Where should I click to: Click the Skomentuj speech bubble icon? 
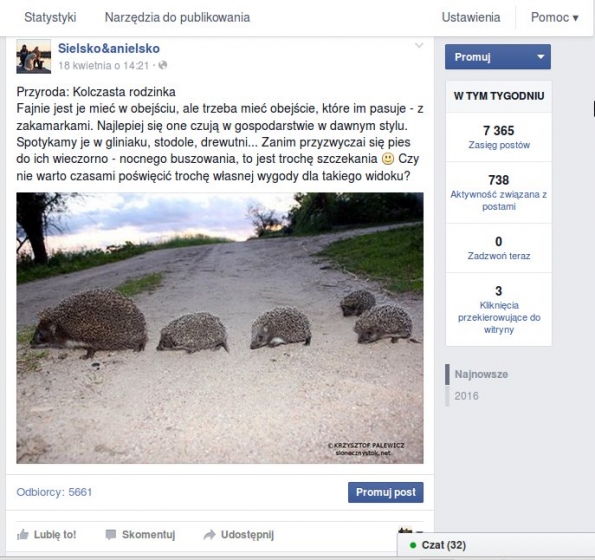pyautogui.click(x=110, y=535)
